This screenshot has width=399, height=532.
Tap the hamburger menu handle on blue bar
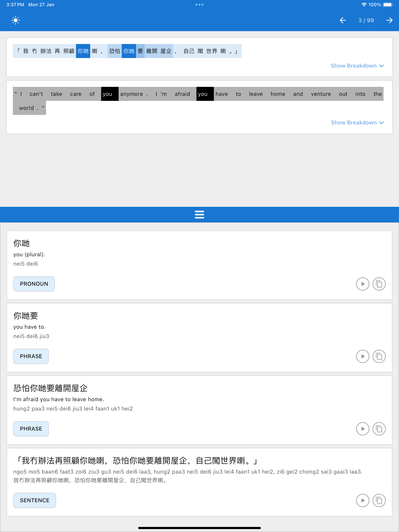[199, 214]
